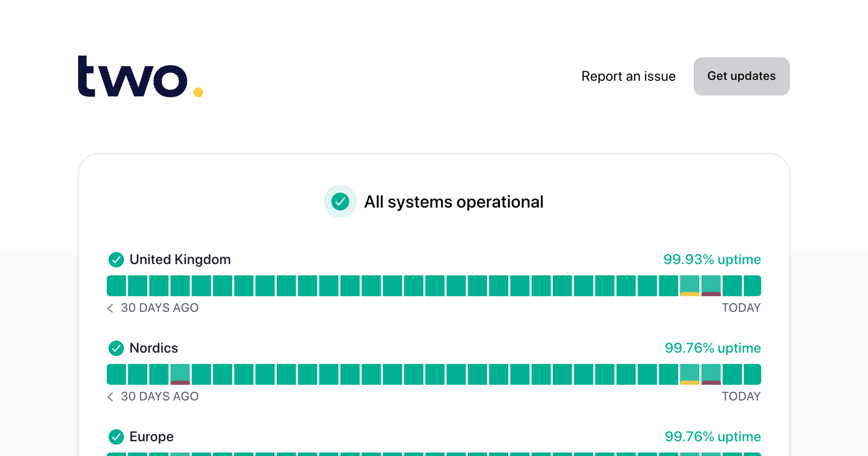Select United Kingdom yellow-marked day bar
Viewport: 868px width, 456px height.
point(690,286)
